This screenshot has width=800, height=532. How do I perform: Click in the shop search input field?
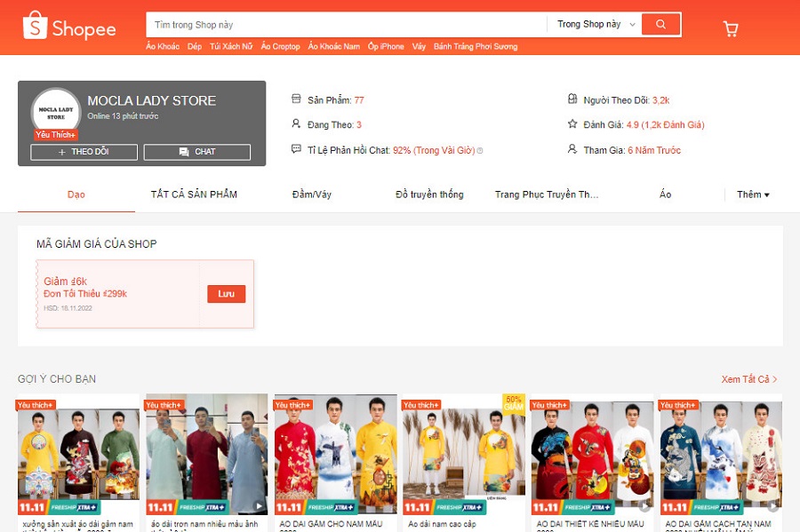347,24
